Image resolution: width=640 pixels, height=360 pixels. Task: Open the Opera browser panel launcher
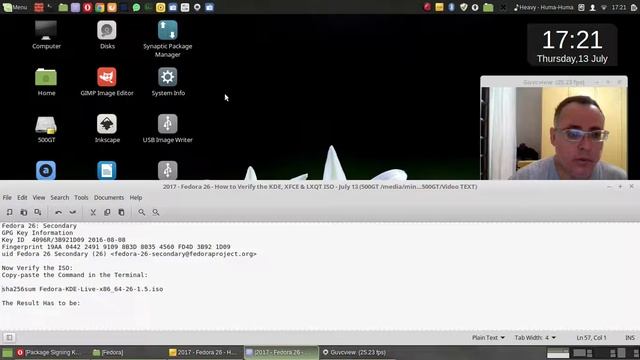coord(87,7)
